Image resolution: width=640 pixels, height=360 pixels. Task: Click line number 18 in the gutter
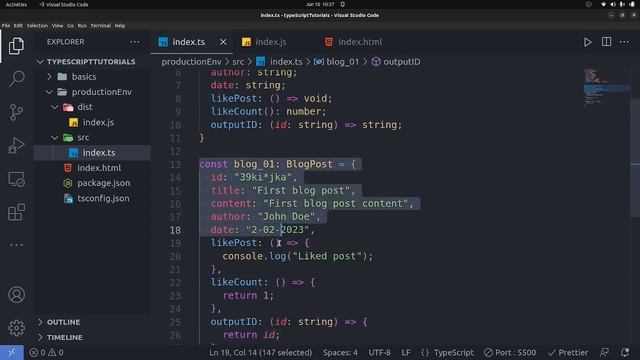click(175, 230)
